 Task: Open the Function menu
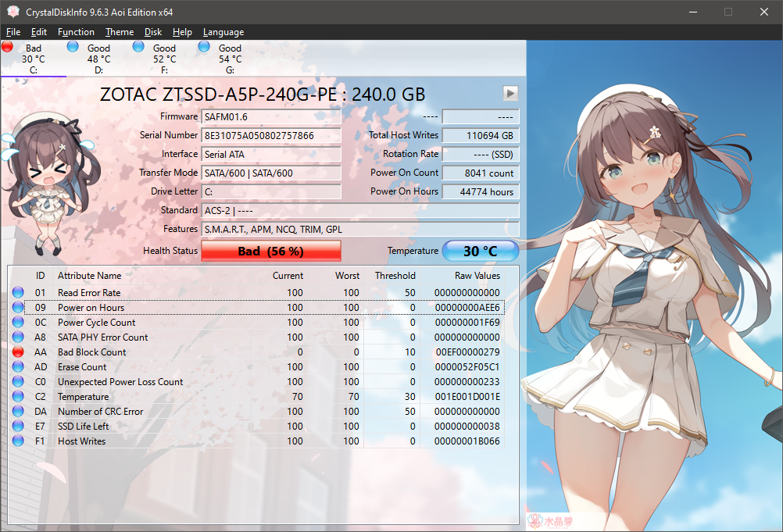pyautogui.click(x=76, y=32)
